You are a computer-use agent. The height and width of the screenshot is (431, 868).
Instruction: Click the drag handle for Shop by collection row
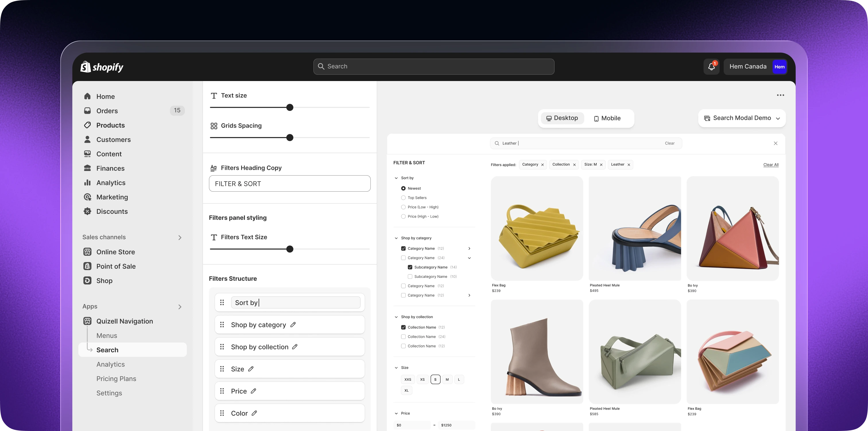pyautogui.click(x=222, y=347)
